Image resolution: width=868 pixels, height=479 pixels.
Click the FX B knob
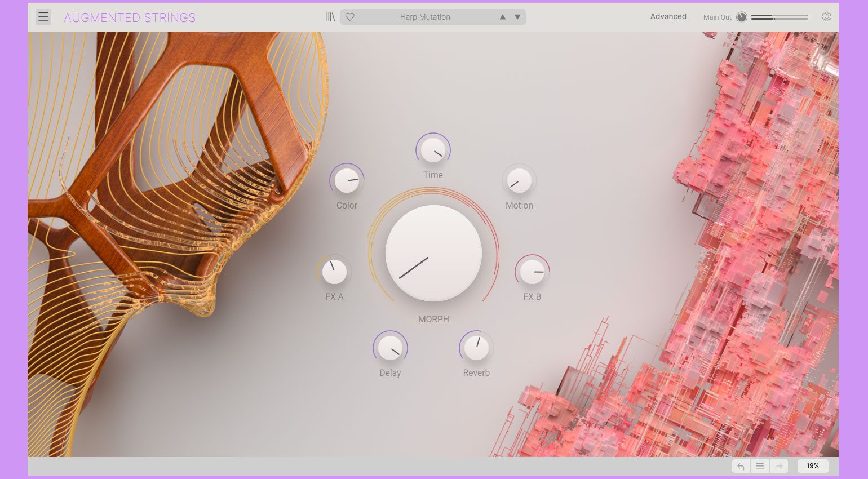532,272
